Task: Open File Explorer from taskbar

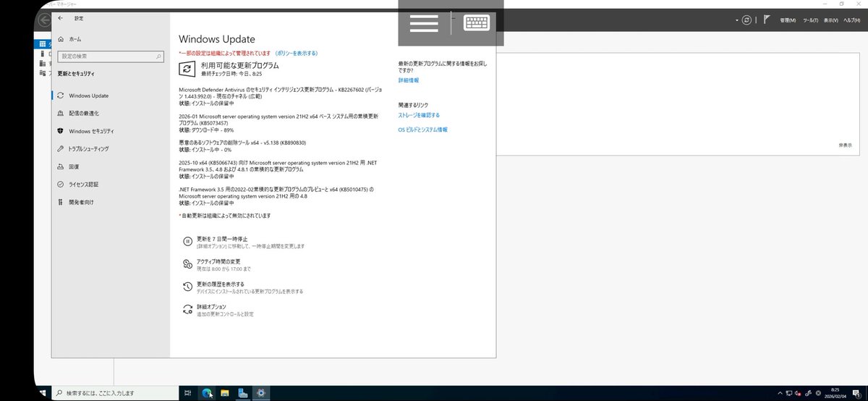Action: point(225,393)
